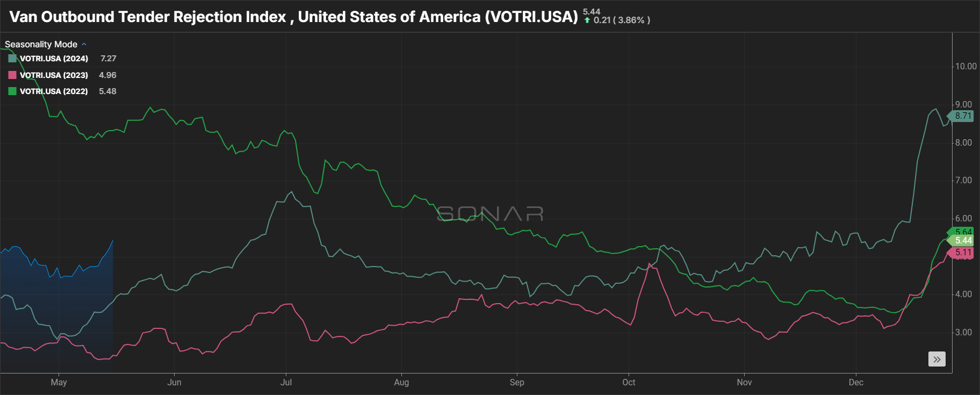Open the Seasonality Mode label

click(41, 45)
